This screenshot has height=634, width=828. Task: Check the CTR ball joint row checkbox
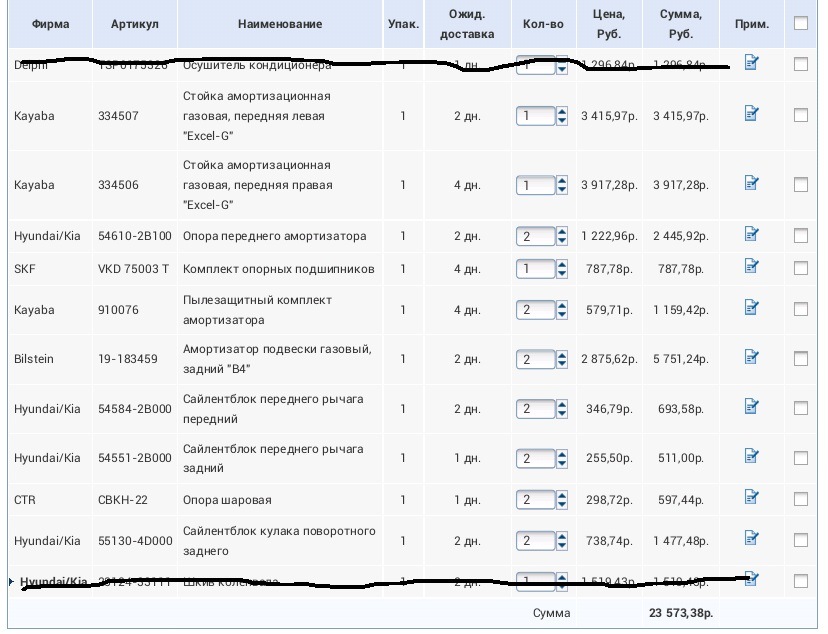click(798, 498)
